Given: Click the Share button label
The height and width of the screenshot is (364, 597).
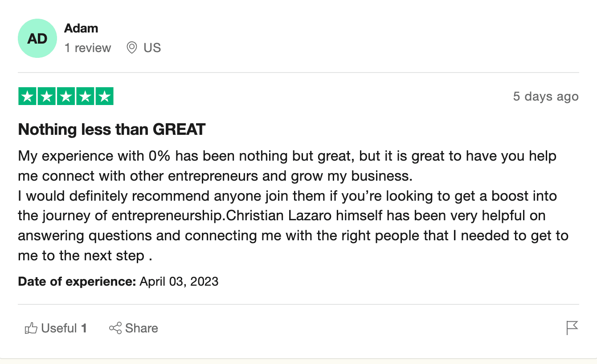Looking at the screenshot, I should [142, 328].
